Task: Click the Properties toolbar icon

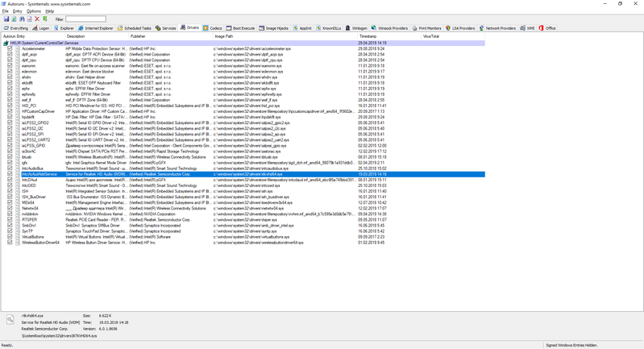Action: pyautogui.click(x=30, y=19)
